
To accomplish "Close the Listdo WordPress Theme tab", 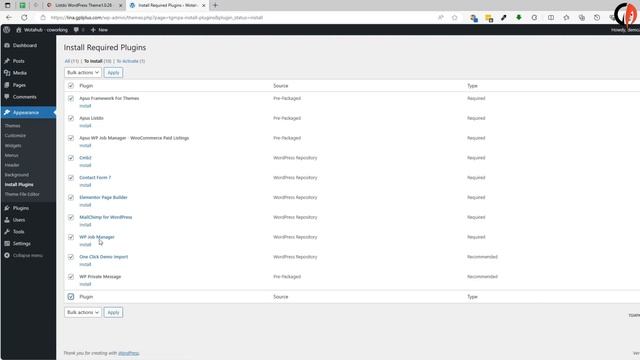I will [120, 5].
